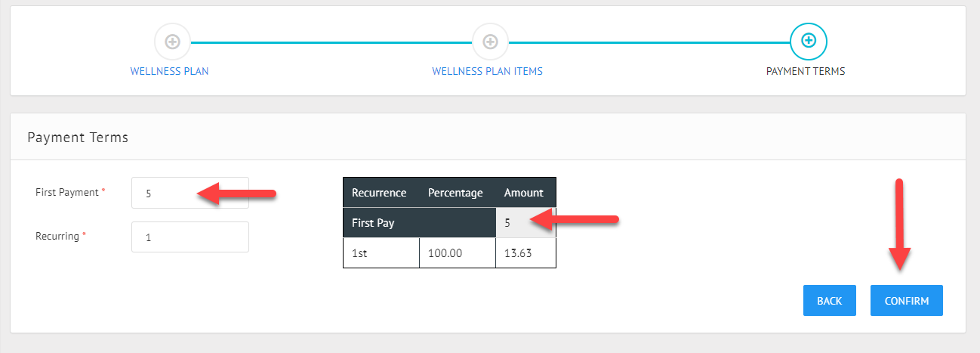Select the 1st recurrence cell
The image size is (980, 353).
tap(381, 253)
